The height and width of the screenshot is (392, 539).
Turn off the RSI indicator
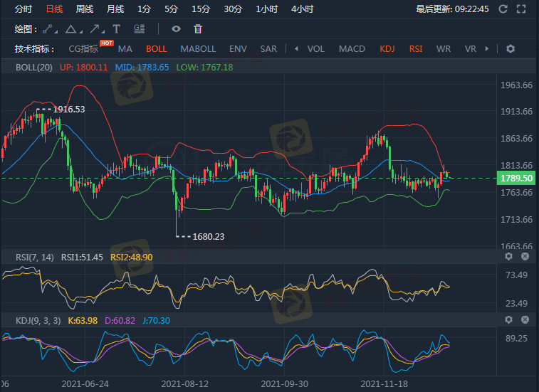[x=416, y=49]
